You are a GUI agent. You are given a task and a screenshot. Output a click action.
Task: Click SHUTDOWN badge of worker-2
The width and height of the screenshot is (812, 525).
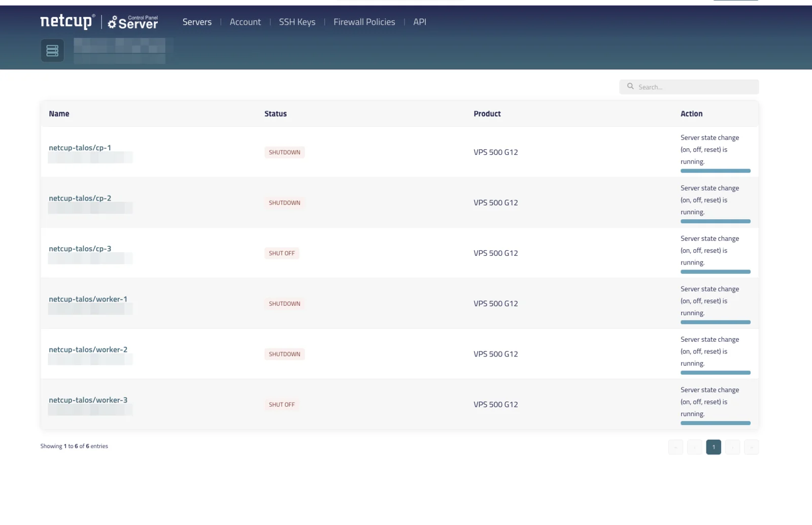284,354
